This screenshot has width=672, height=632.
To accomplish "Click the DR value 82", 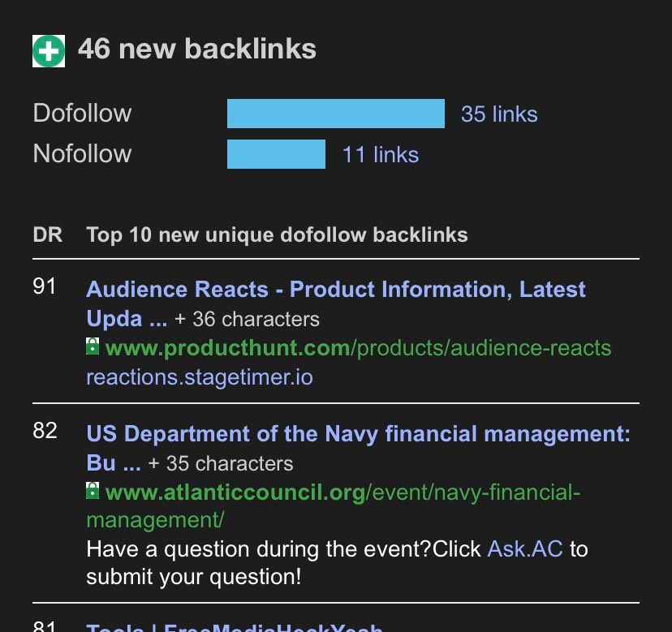I will (45, 431).
